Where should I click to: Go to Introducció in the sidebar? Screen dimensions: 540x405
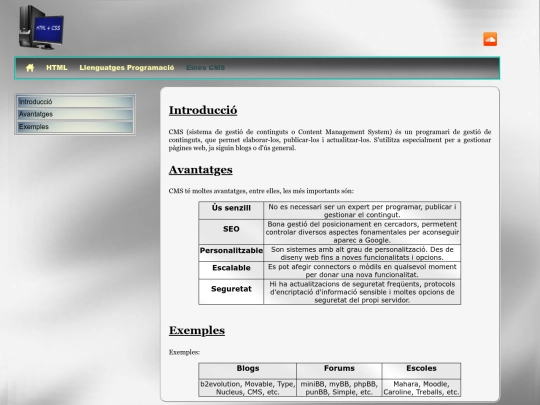click(75, 102)
